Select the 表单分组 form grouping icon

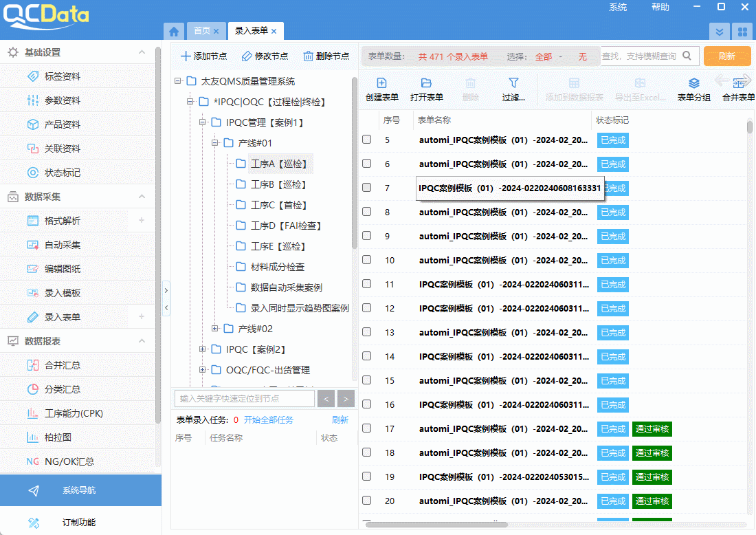point(693,83)
